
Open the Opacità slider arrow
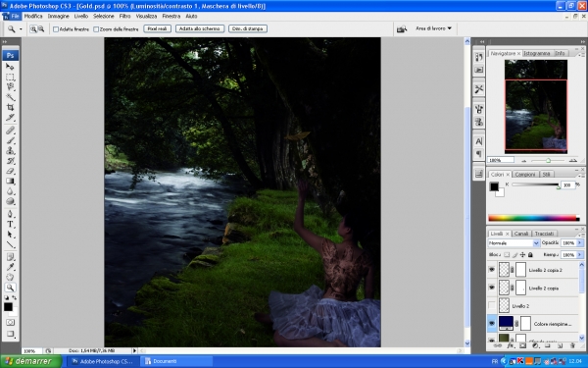click(580, 243)
